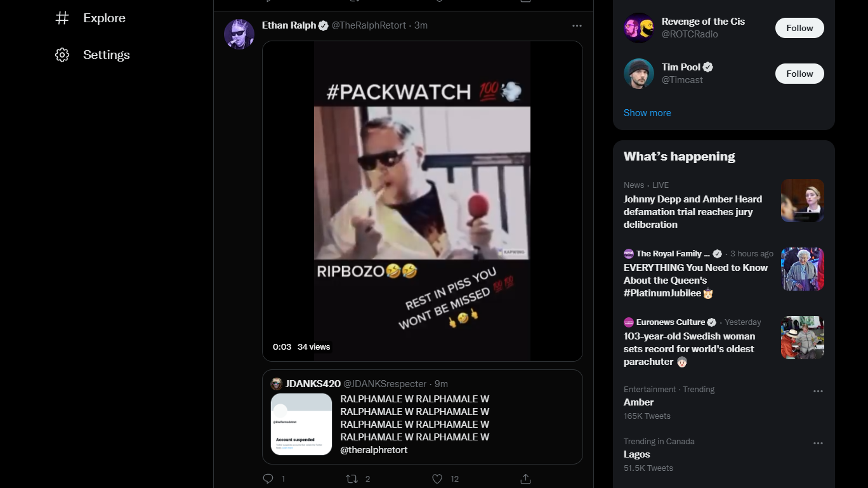Follow Tim Pool

pyautogui.click(x=799, y=74)
